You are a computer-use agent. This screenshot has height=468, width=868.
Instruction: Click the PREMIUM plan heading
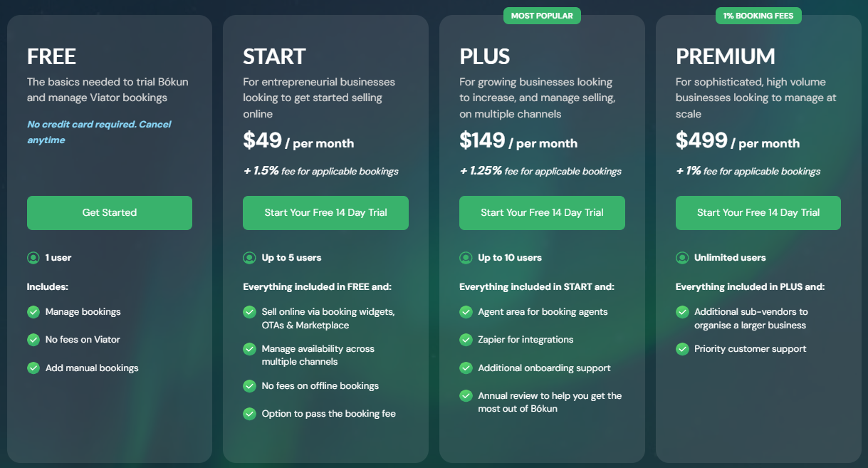click(725, 56)
